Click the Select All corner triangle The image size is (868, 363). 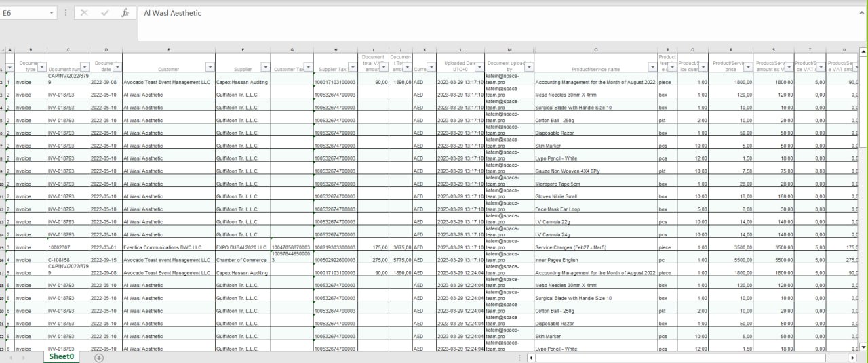tap(4, 50)
